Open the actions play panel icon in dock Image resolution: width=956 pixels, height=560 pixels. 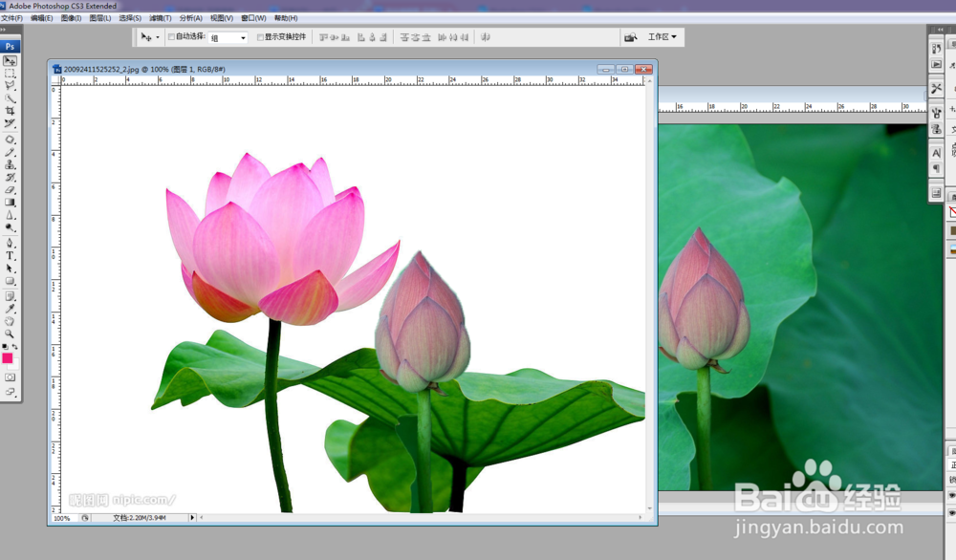coord(937,65)
